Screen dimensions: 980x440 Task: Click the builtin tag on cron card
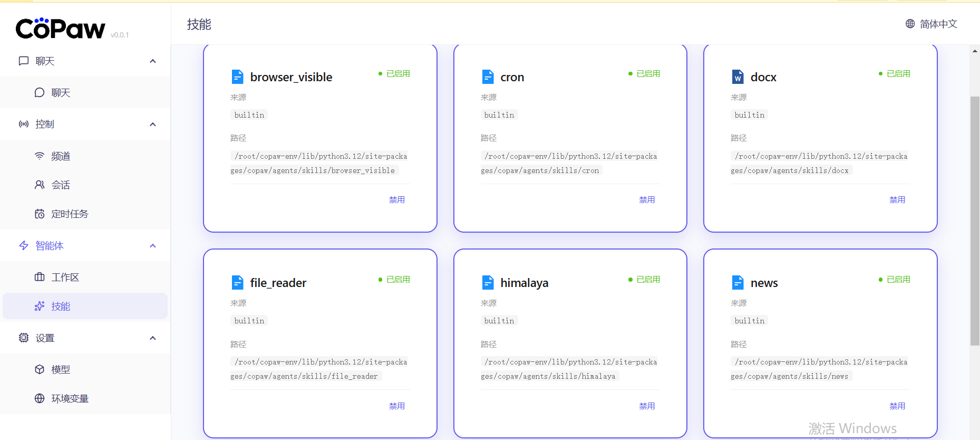[499, 115]
